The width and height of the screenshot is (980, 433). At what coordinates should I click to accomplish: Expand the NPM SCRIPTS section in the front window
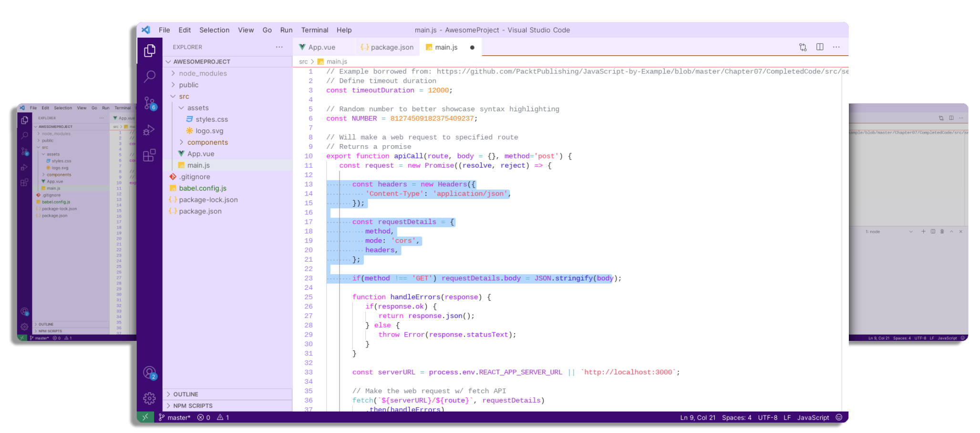(x=227, y=406)
